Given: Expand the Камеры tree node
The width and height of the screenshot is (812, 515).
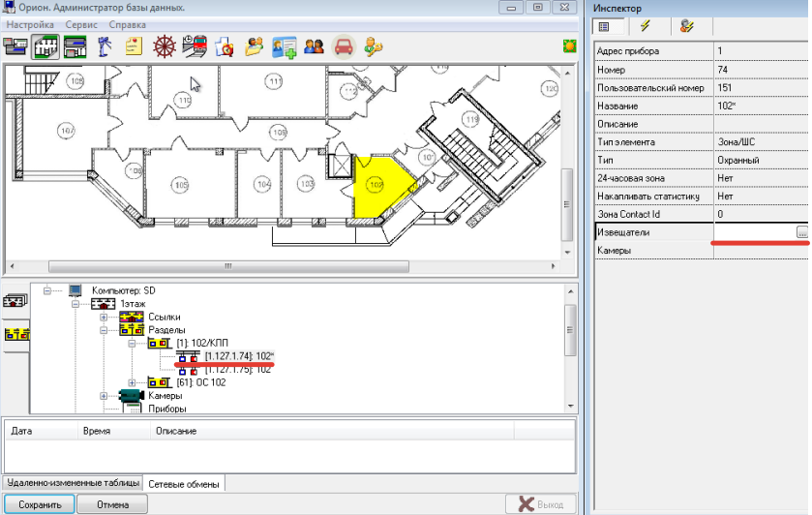Looking at the screenshot, I should point(105,396).
